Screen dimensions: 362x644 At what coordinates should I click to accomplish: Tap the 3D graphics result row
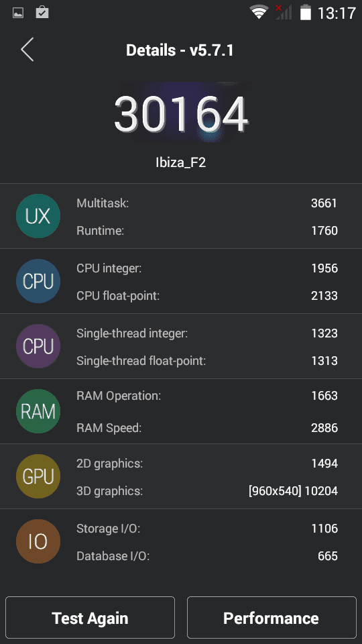point(207,491)
